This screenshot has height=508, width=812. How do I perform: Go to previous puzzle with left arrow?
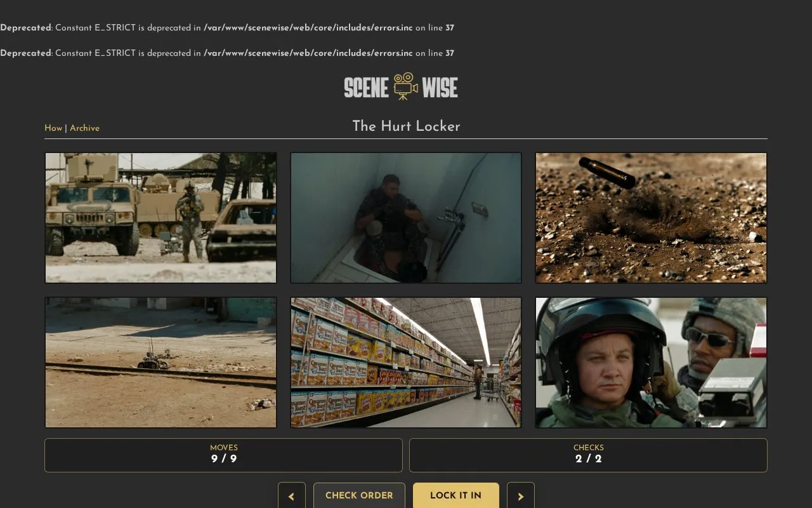(292, 496)
